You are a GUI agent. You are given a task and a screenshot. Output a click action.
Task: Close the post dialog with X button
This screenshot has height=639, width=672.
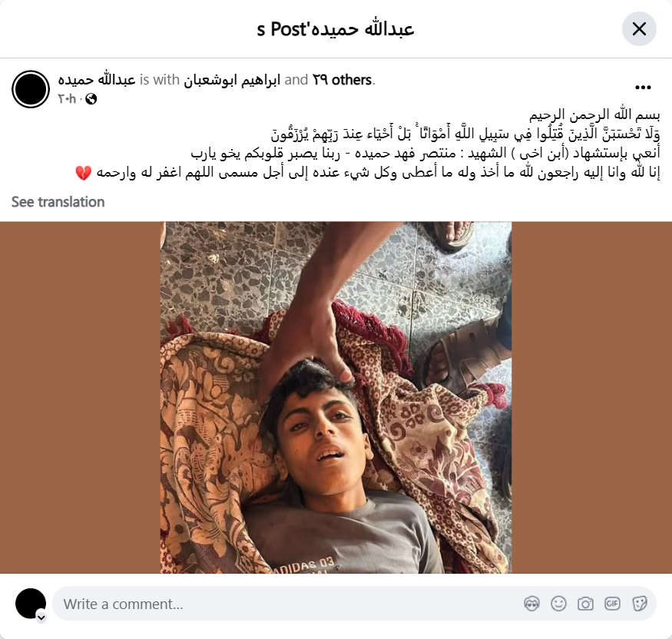[638, 29]
